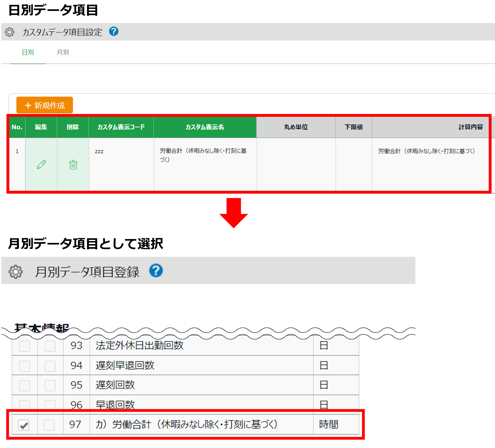Viewport: 495px width, 448px height.
Task: Switch to the 月別 tab
Action: [63, 52]
